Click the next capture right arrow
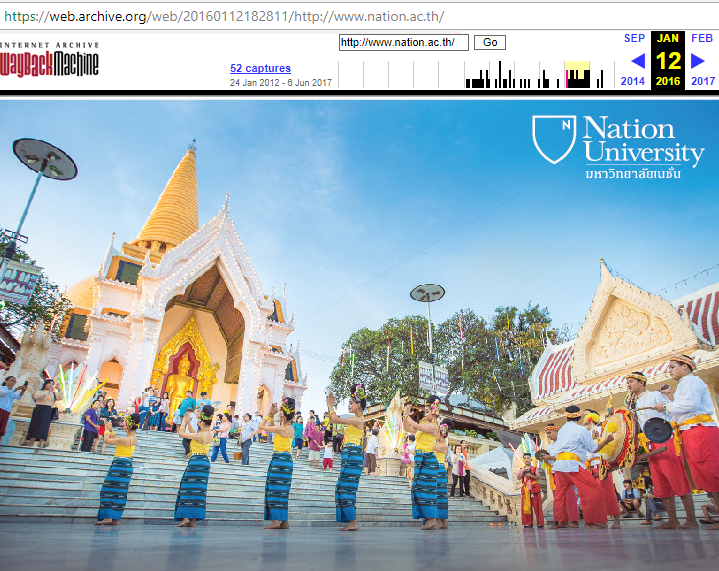 [698, 61]
